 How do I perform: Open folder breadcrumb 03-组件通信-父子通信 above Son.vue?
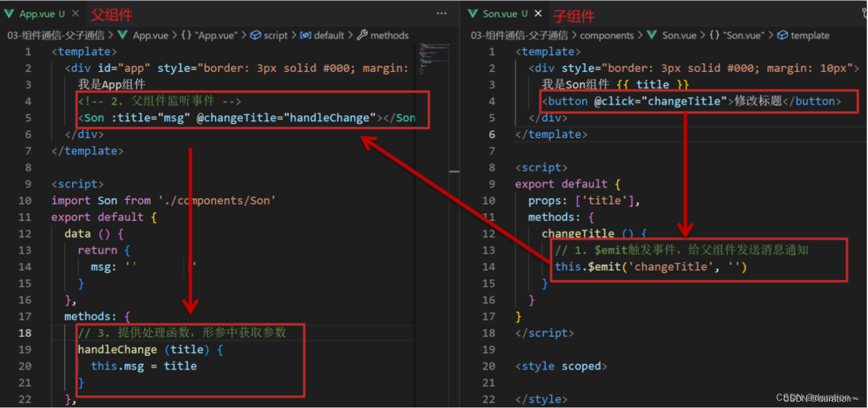click(519, 35)
